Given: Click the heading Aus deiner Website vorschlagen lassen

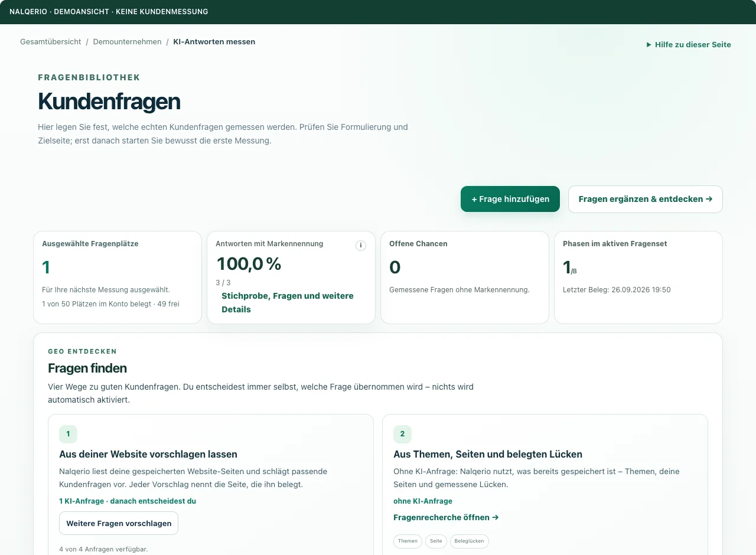Looking at the screenshot, I should pos(148,454).
